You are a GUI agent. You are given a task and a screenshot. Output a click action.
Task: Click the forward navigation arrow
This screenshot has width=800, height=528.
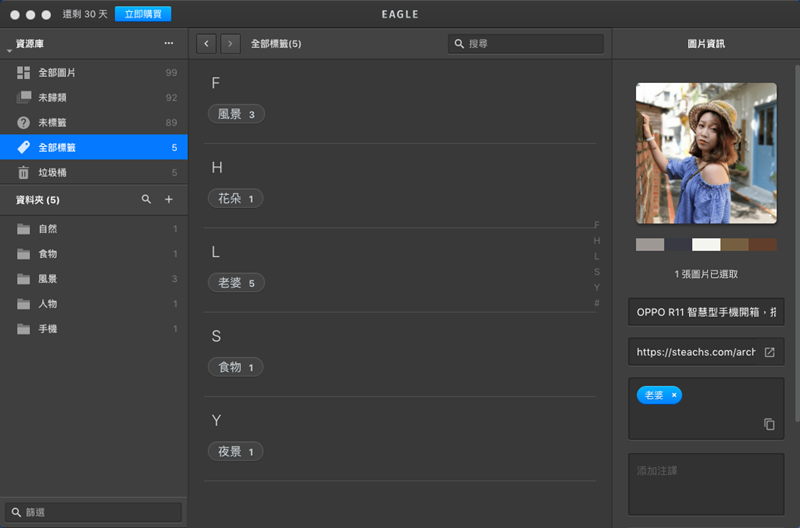click(231, 44)
